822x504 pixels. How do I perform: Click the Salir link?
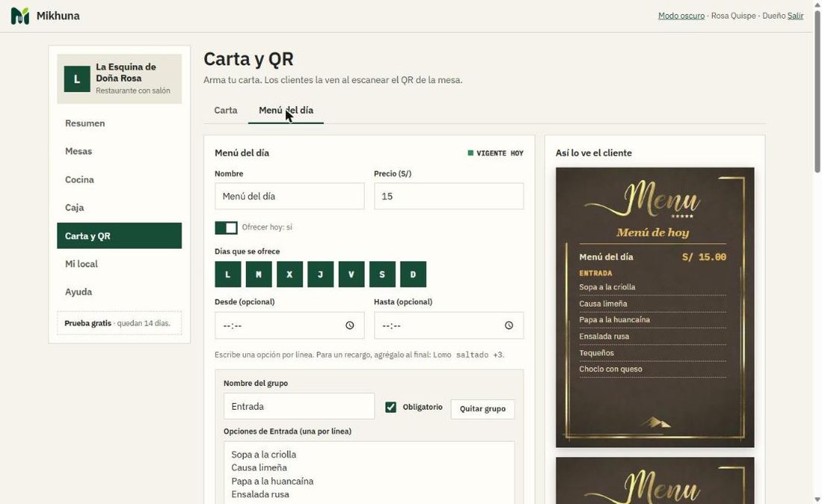tap(795, 16)
